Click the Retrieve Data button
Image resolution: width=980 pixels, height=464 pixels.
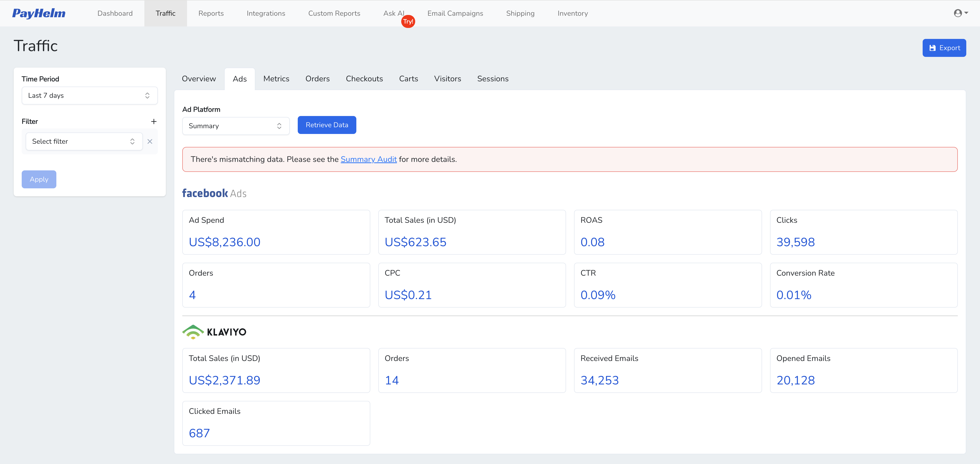[327, 125]
